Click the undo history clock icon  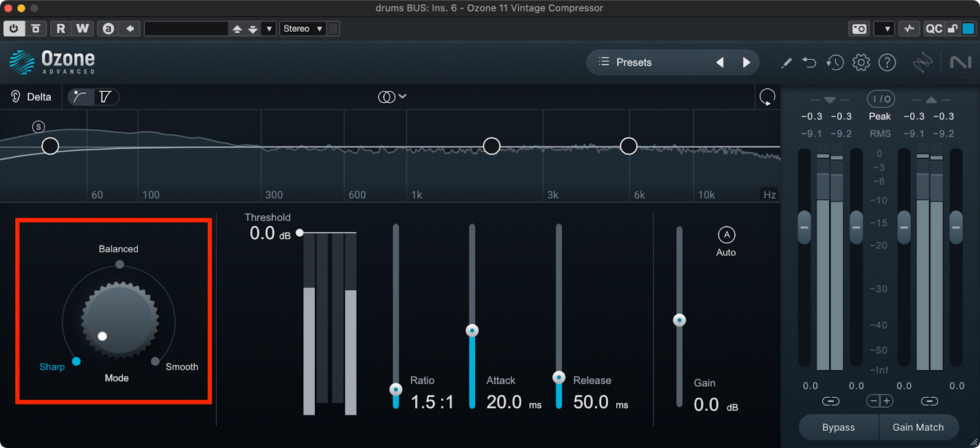[x=835, y=62]
